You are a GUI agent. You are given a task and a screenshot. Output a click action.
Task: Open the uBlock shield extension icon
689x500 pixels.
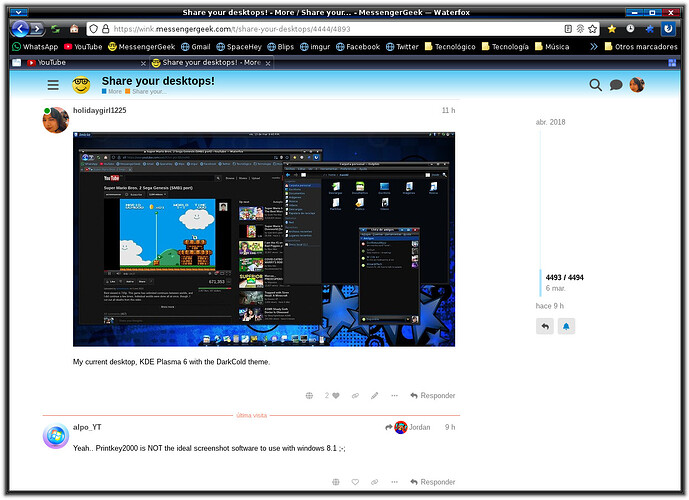pyautogui.click(x=668, y=29)
